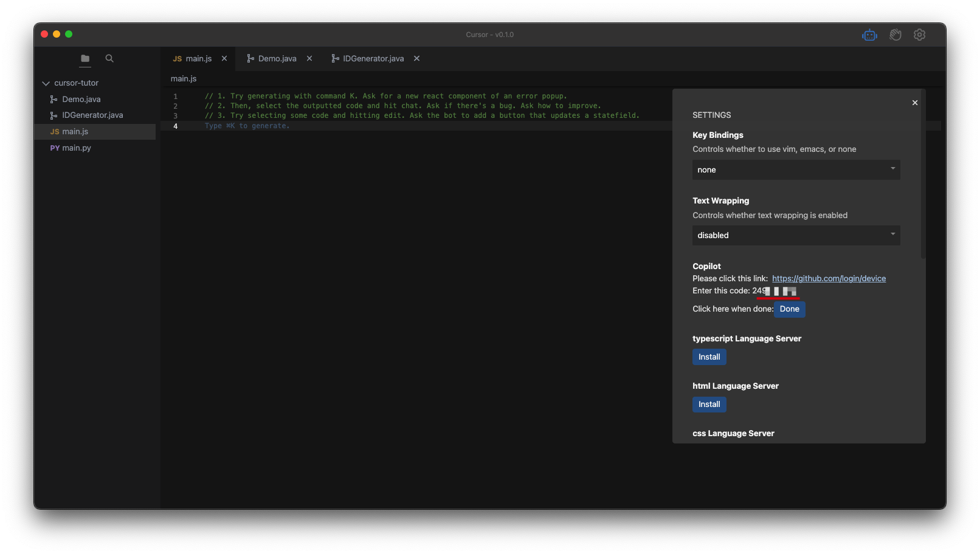This screenshot has width=980, height=554.
Task: Click the Text Wrapping heading
Action: pos(720,200)
